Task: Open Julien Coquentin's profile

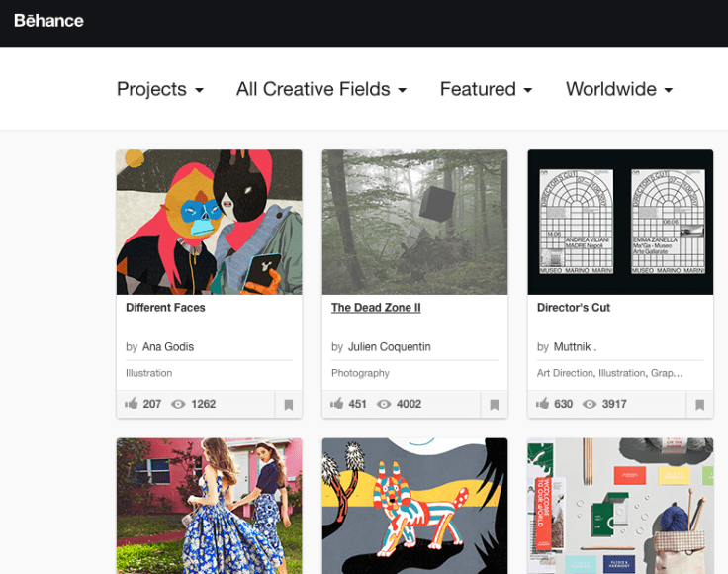Action: coord(389,347)
